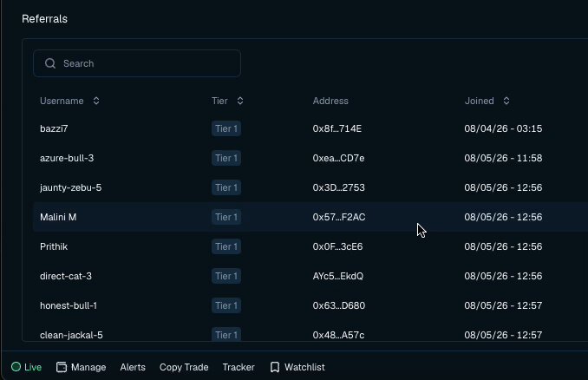Screen dimensions: 588x380
Task: Click the Live label
Action: point(33,367)
